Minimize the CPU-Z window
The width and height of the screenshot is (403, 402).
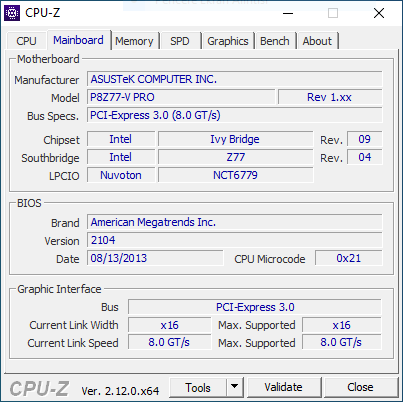point(288,13)
